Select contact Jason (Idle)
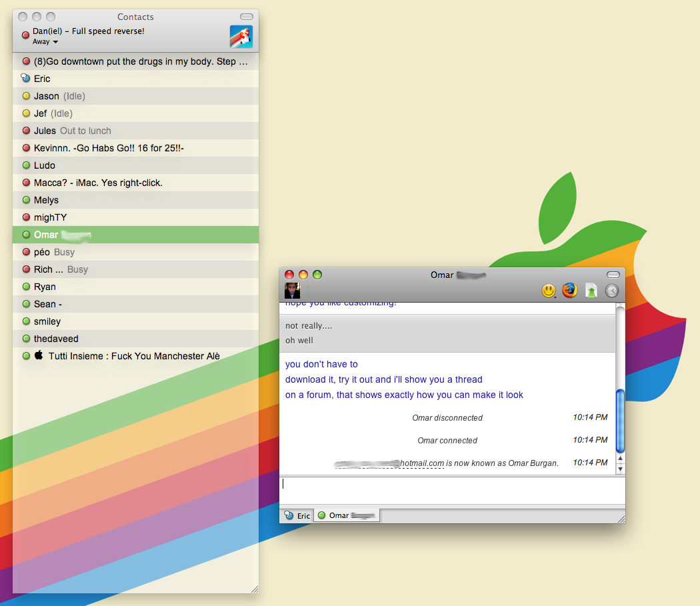This screenshot has width=700, height=606. click(136, 96)
